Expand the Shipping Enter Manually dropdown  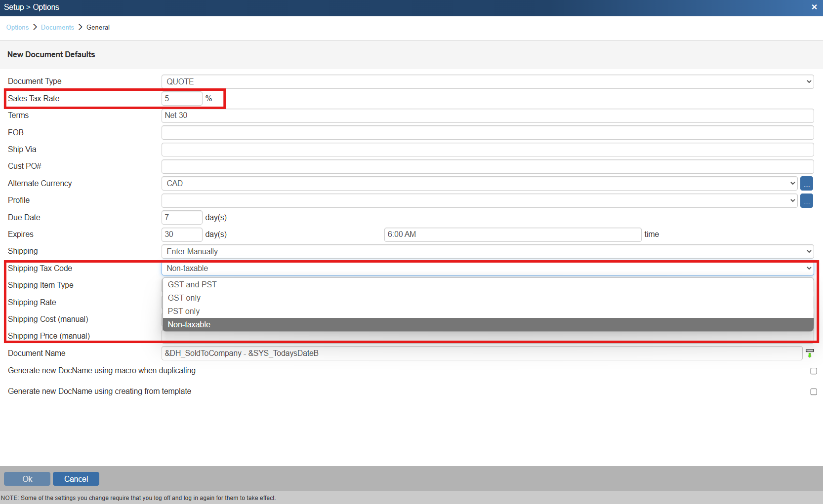(487, 252)
